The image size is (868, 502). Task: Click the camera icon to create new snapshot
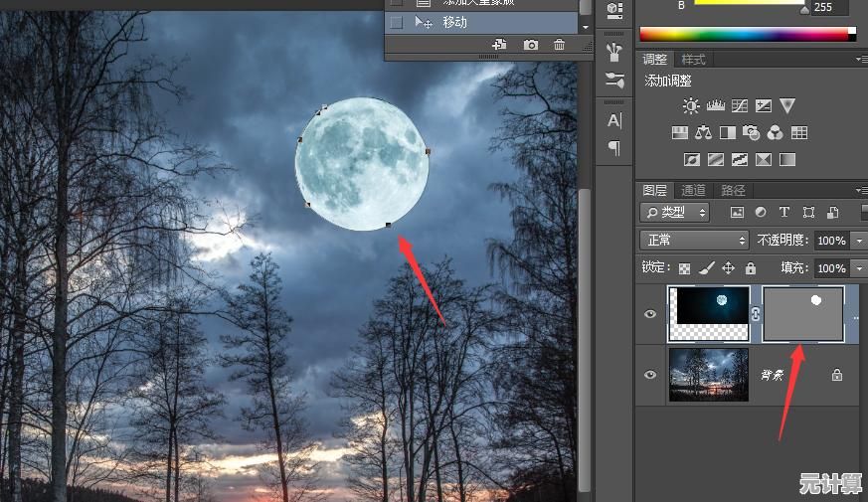[531, 45]
